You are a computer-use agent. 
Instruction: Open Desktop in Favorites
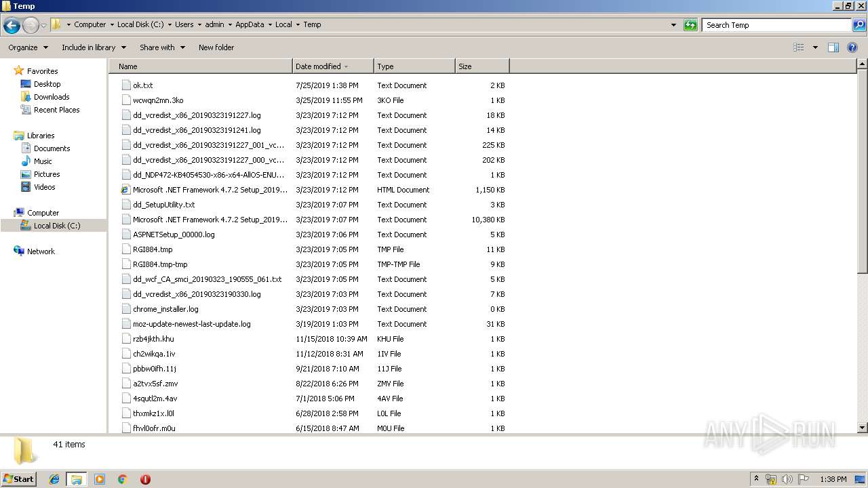pos(47,84)
